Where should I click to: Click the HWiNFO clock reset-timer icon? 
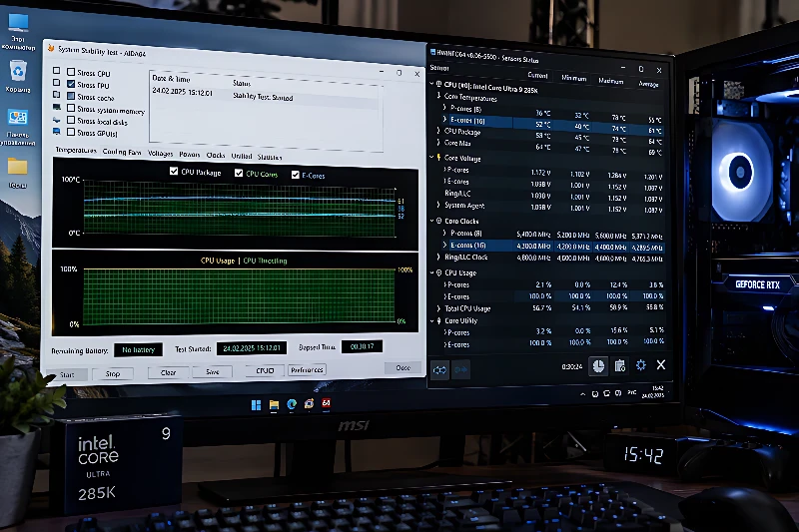598,366
